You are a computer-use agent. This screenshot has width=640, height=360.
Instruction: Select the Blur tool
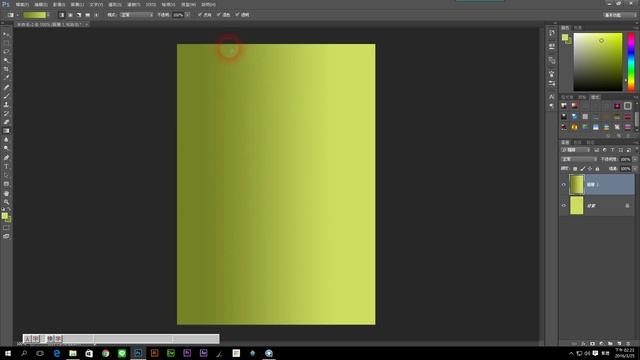tap(6, 140)
